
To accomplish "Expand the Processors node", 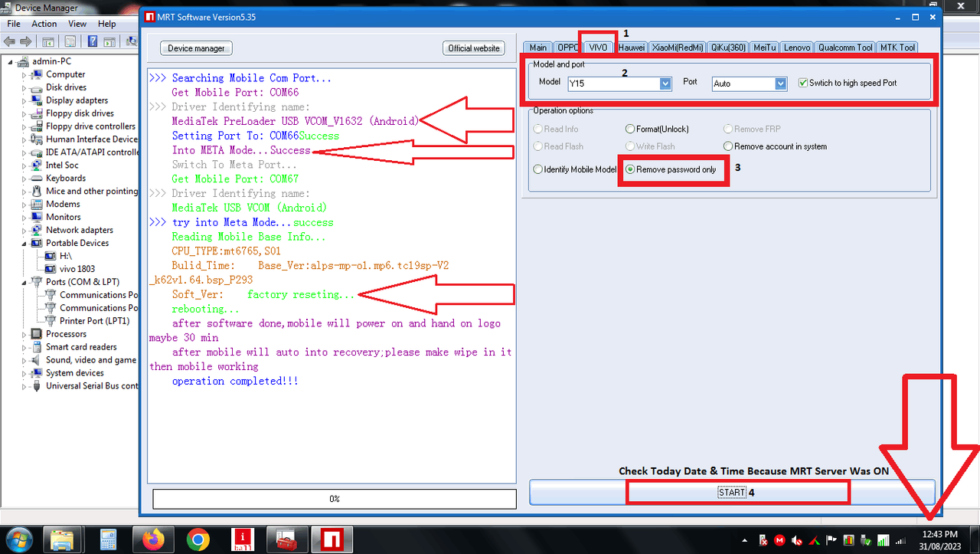I will coord(24,334).
